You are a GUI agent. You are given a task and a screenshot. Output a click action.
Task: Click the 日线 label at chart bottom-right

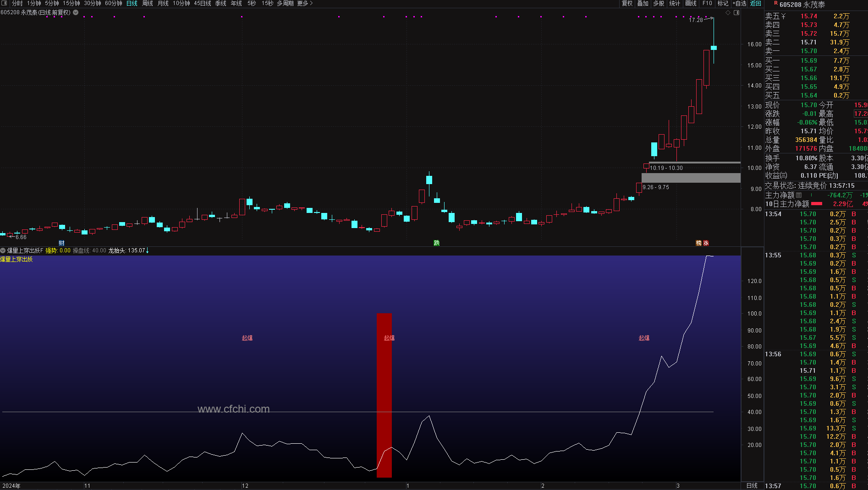pyautogui.click(x=752, y=485)
